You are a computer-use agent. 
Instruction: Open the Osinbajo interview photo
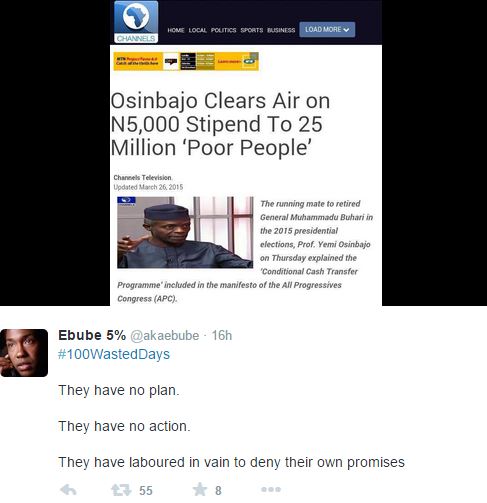pyautogui.click(x=185, y=232)
